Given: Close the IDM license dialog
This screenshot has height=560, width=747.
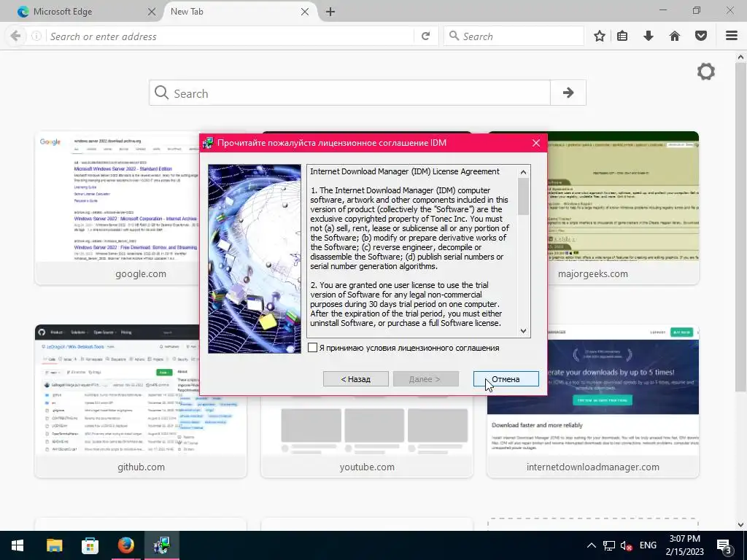Looking at the screenshot, I should pos(536,143).
